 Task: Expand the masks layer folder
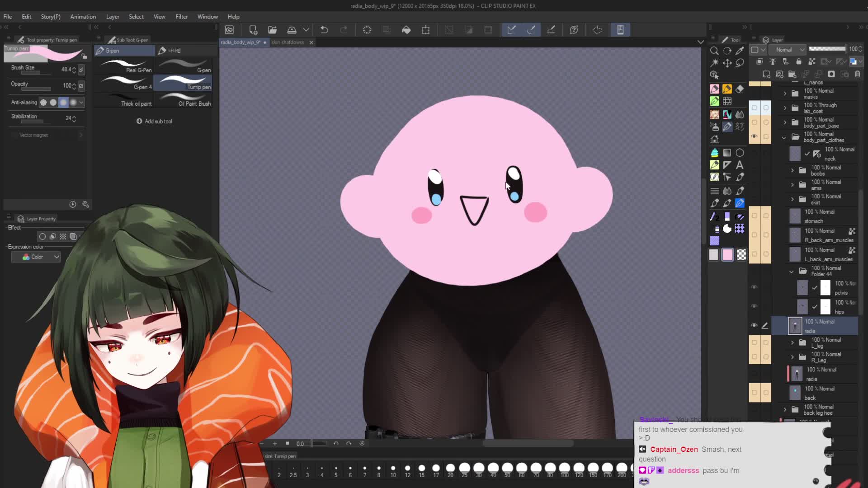click(785, 94)
